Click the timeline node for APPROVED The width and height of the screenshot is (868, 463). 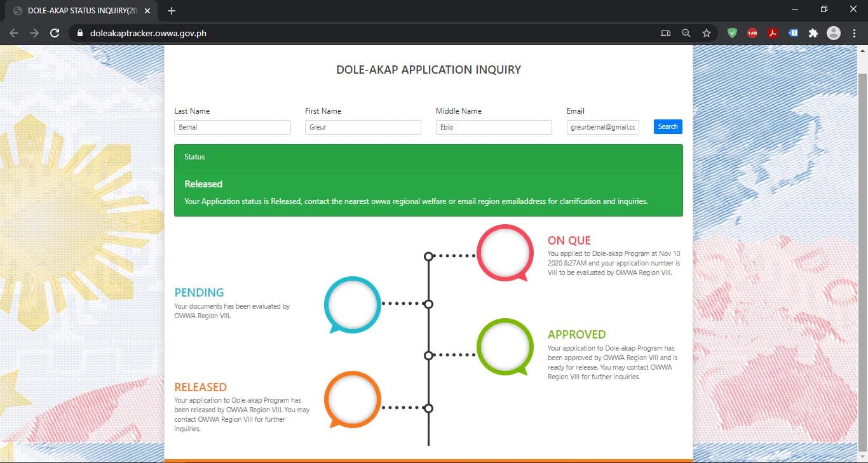click(428, 355)
